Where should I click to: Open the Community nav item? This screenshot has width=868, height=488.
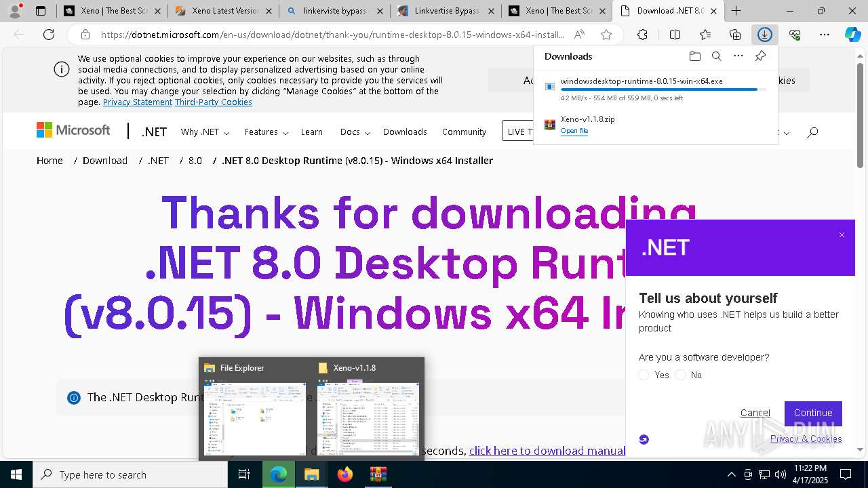(x=464, y=132)
